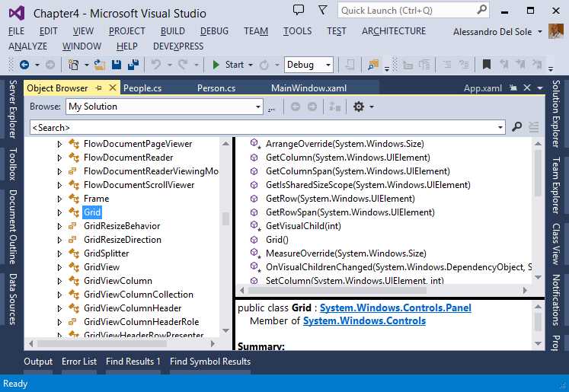Screen dimensions: 569x392
Task: Expand the GridSplitter tree node
Action: pyautogui.click(x=59, y=253)
